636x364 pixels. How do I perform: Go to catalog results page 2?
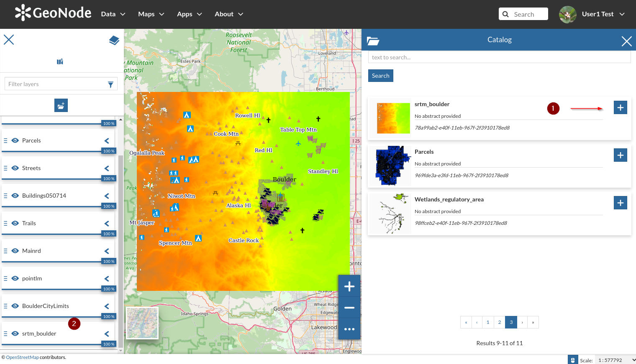point(500,322)
